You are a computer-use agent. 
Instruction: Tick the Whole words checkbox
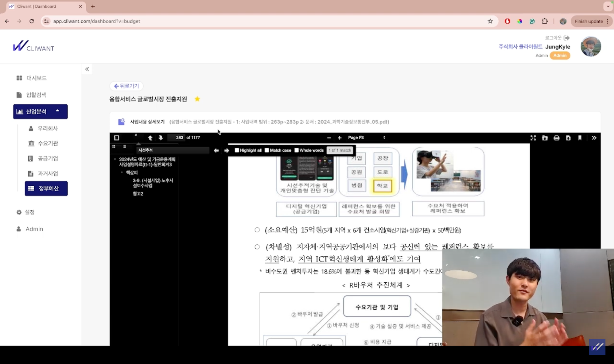pyautogui.click(x=297, y=150)
